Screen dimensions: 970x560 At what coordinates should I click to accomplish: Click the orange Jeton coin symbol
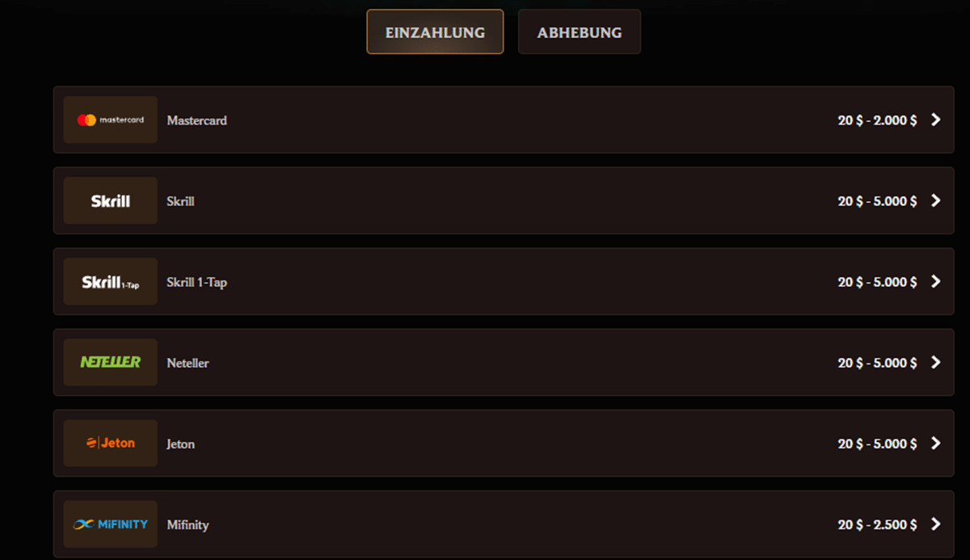[x=91, y=443]
